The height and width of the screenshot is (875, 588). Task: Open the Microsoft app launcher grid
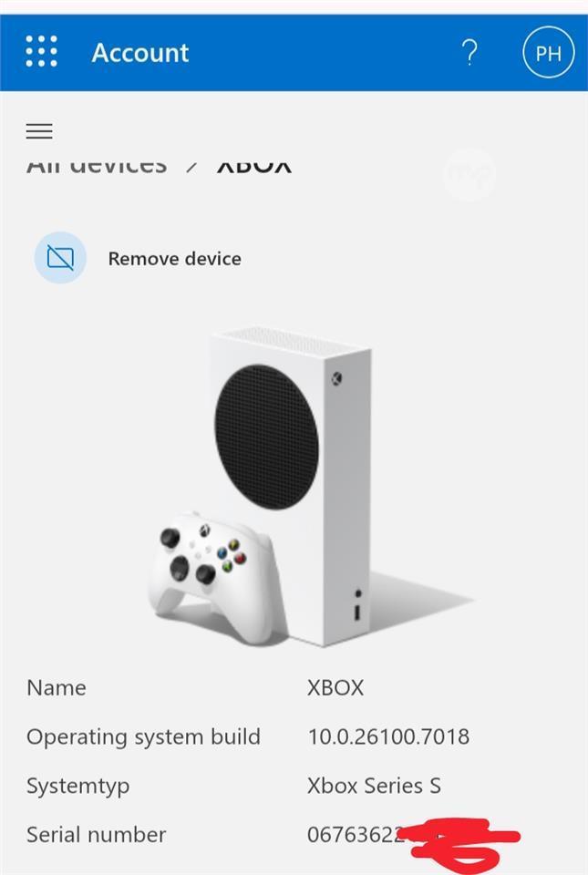(x=42, y=51)
